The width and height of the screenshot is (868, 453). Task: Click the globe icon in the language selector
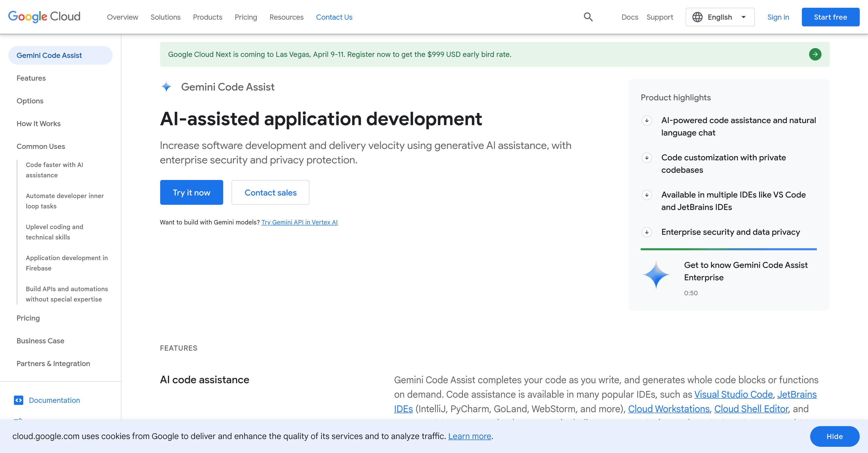[697, 17]
